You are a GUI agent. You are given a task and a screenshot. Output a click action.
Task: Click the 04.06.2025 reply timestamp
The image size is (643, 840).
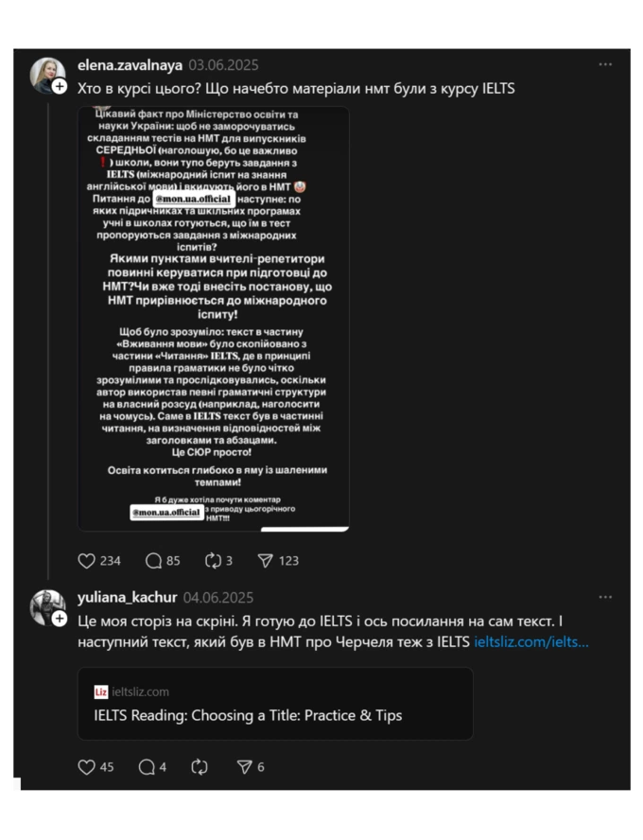(x=218, y=598)
